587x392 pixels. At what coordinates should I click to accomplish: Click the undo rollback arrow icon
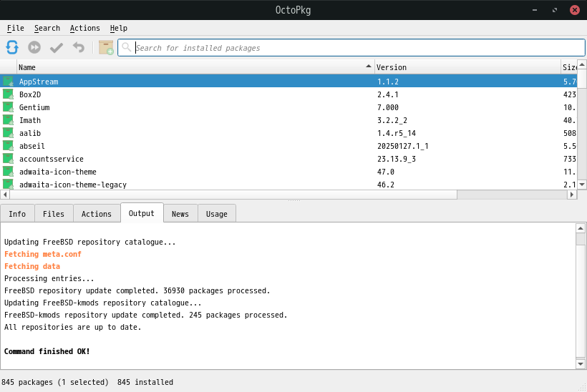(x=79, y=47)
